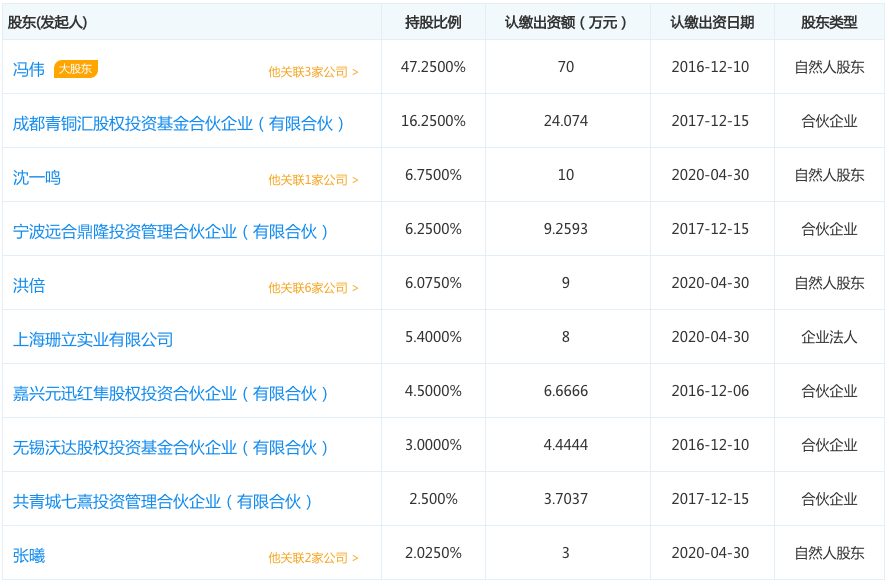Open 他关联6家公司 link for 洪倍
The height and width of the screenshot is (586, 889).
coord(313,288)
